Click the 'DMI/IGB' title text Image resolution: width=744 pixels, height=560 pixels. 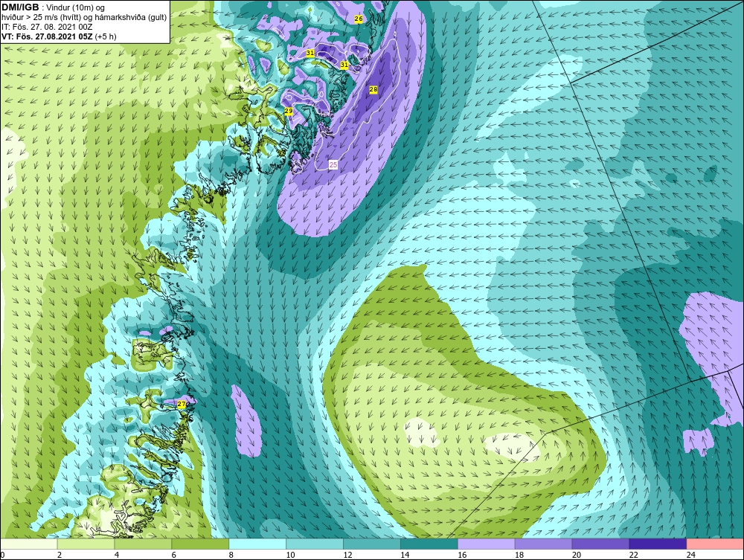(x=20, y=7)
